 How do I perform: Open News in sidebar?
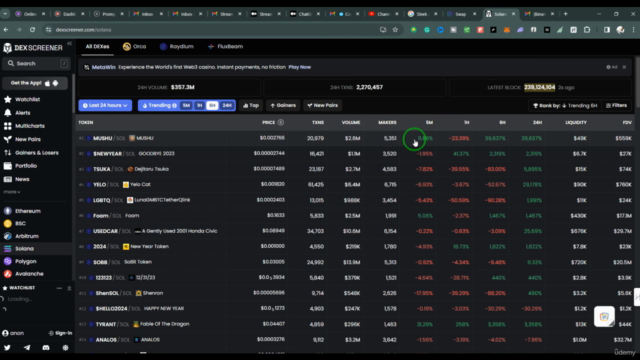tap(17, 179)
